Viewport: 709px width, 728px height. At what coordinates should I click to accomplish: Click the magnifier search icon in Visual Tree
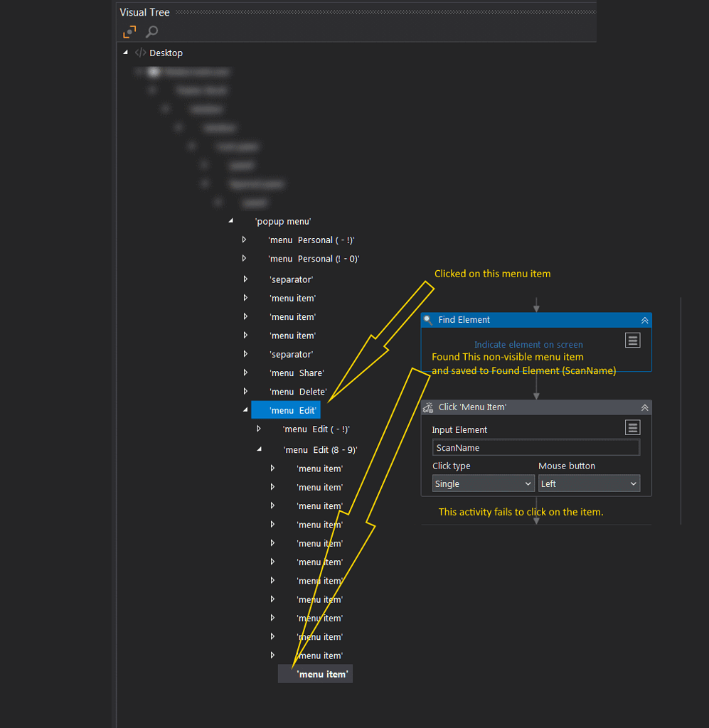coord(151,32)
